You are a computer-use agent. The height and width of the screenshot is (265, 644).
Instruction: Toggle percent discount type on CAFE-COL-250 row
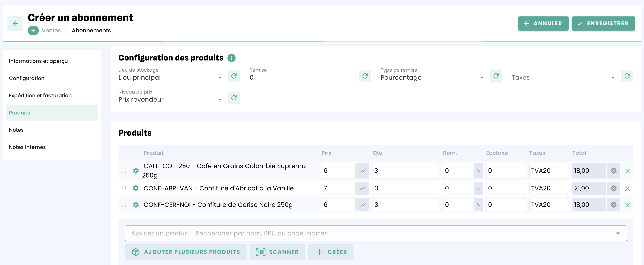[x=478, y=171]
